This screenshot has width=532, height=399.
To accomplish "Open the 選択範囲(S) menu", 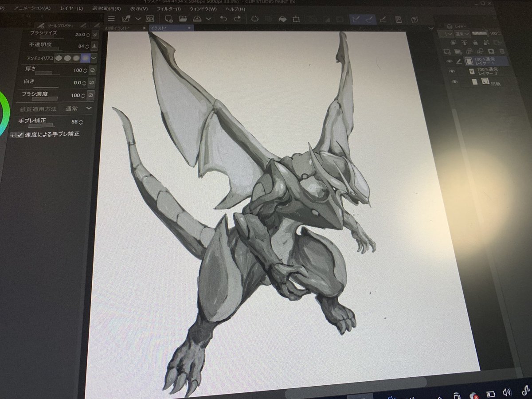I will (x=106, y=8).
